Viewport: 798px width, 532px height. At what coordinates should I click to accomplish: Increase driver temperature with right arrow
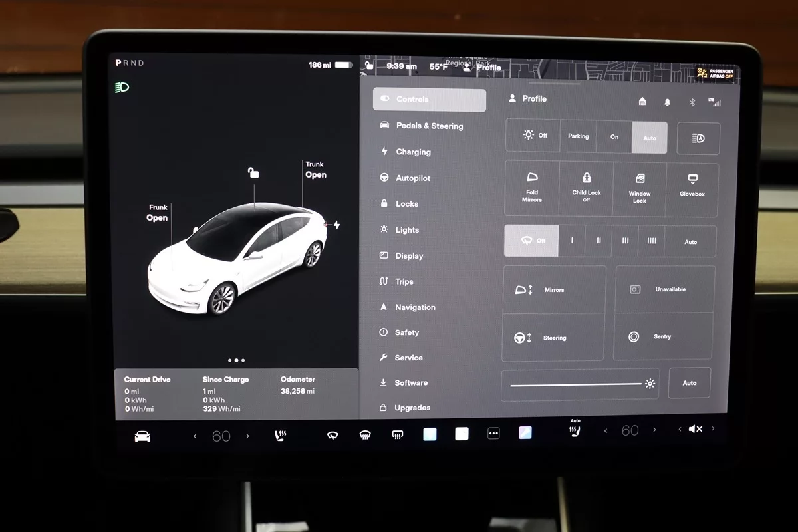point(248,436)
